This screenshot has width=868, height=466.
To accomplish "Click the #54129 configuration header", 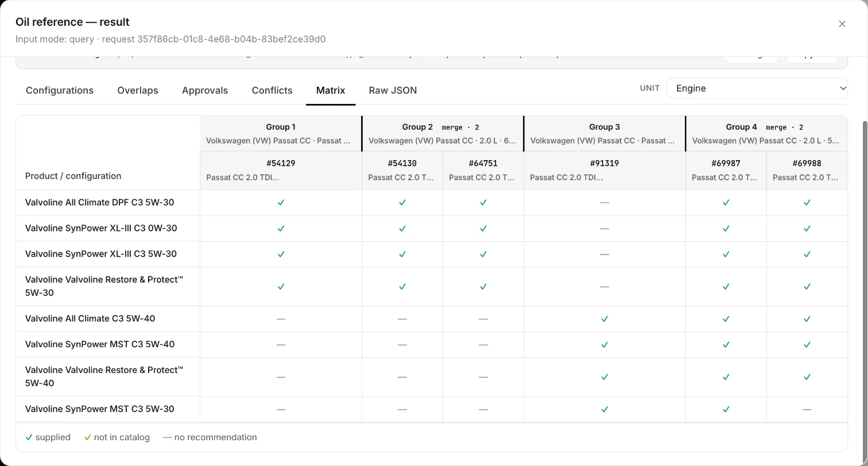I will click(x=281, y=170).
